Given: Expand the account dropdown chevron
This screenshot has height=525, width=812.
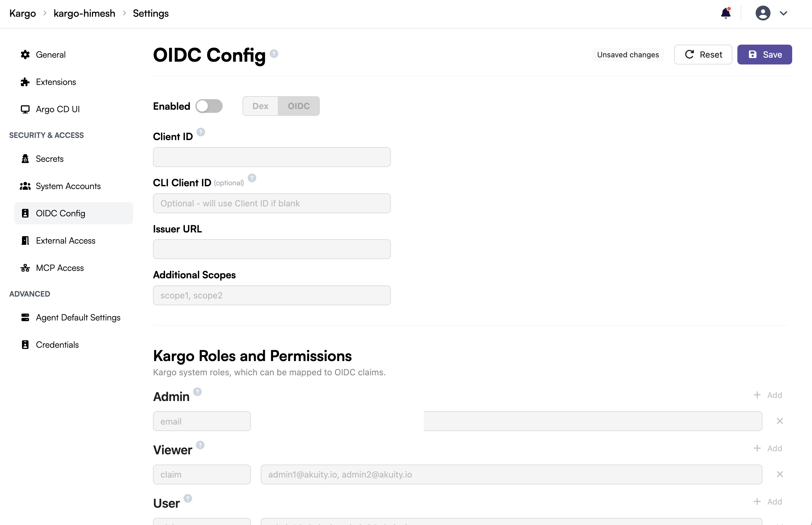Looking at the screenshot, I should pos(784,13).
